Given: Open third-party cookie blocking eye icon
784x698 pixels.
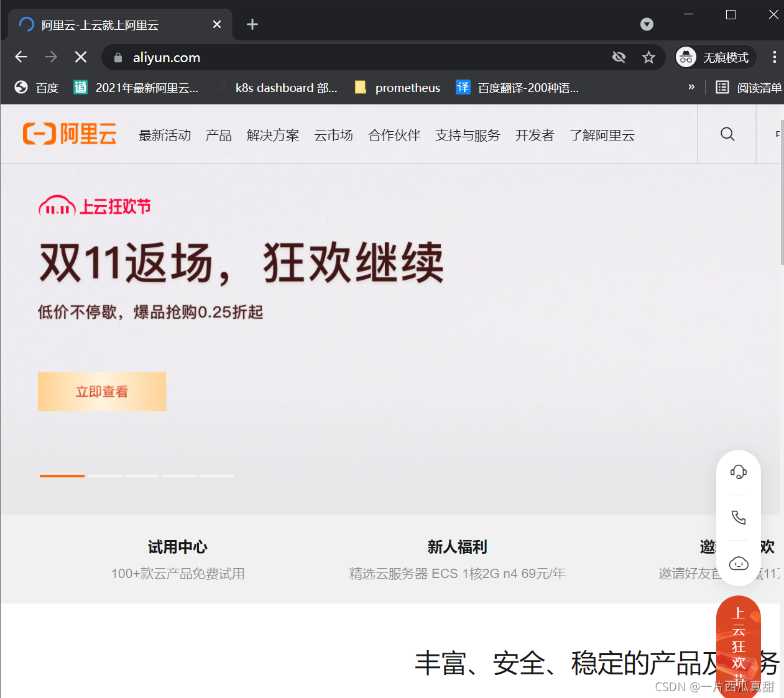Looking at the screenshot, I should tap(619, 58).
